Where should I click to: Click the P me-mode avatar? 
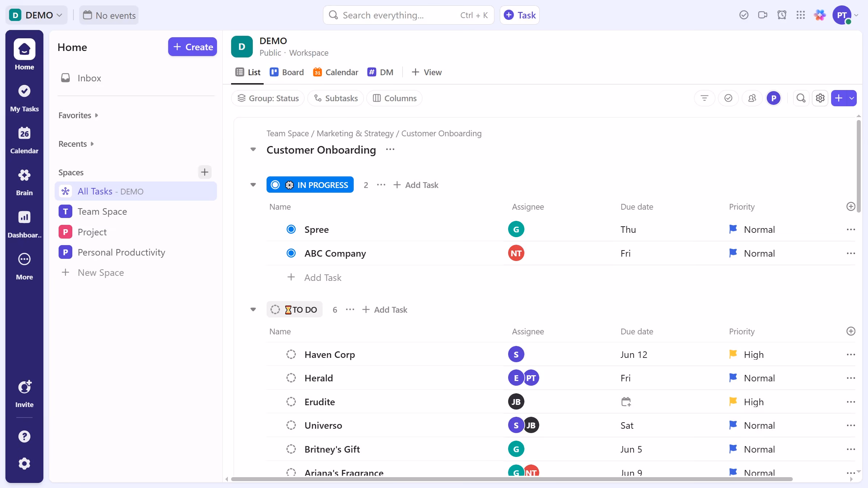click(x=774, y=98)
